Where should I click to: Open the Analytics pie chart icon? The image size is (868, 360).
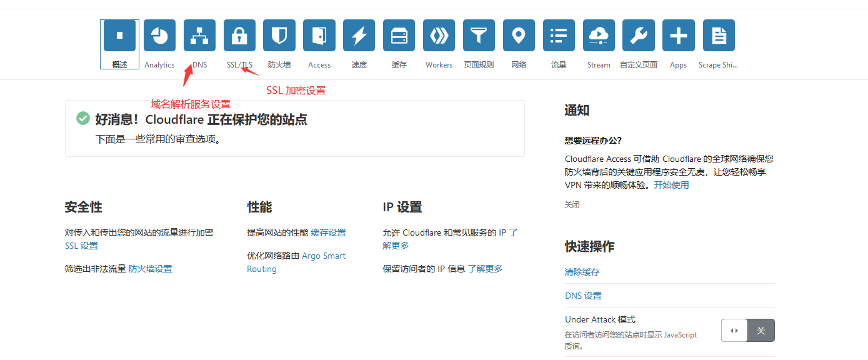(x=159, y=36)
